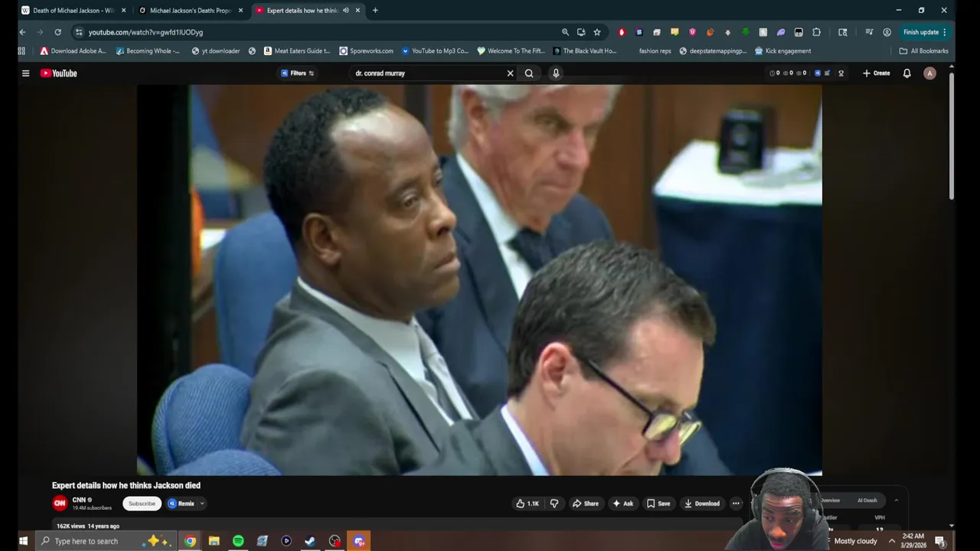The height and width of the screenshot is (551, 980).
Task: Open the CNN channel avatar
Action: tap(60, 504)
